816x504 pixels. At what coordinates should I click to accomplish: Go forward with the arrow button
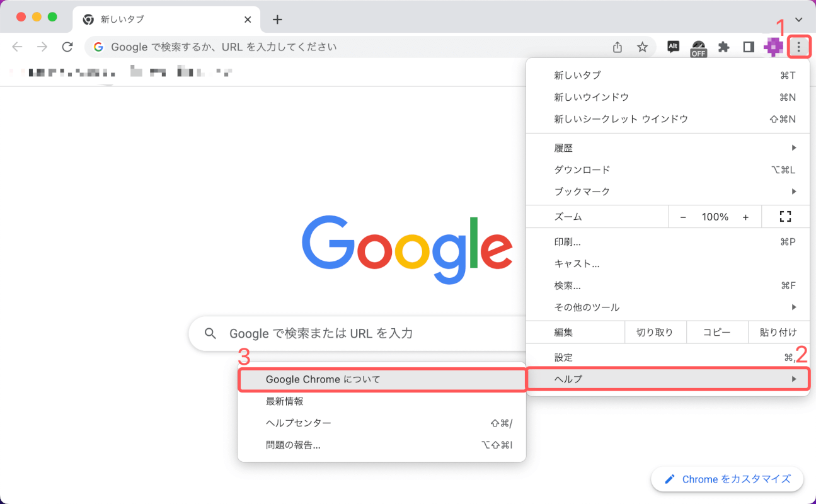click(x=42, y=47)
